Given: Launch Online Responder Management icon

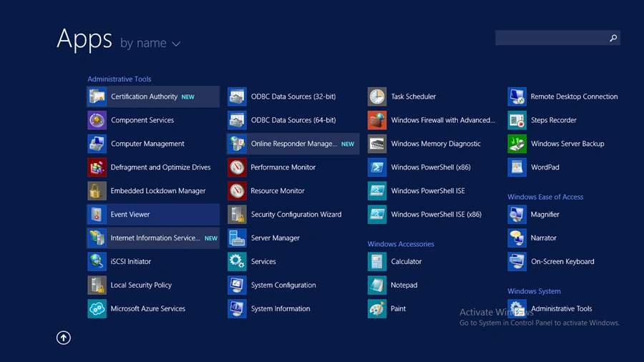Looking at the screenshot, I should tap(237, 144).
